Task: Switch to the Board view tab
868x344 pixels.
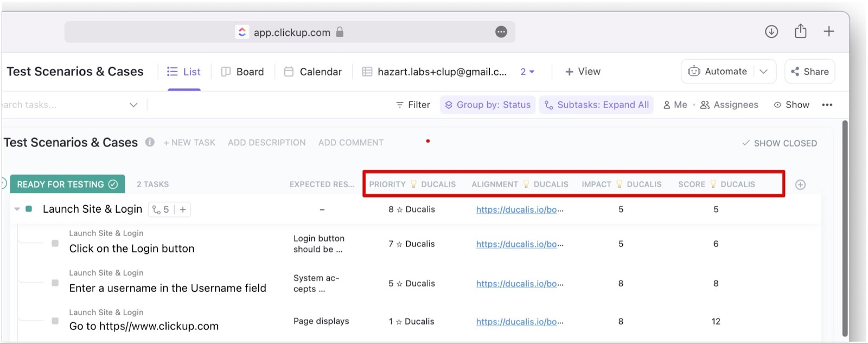Action: click(242, 72)
